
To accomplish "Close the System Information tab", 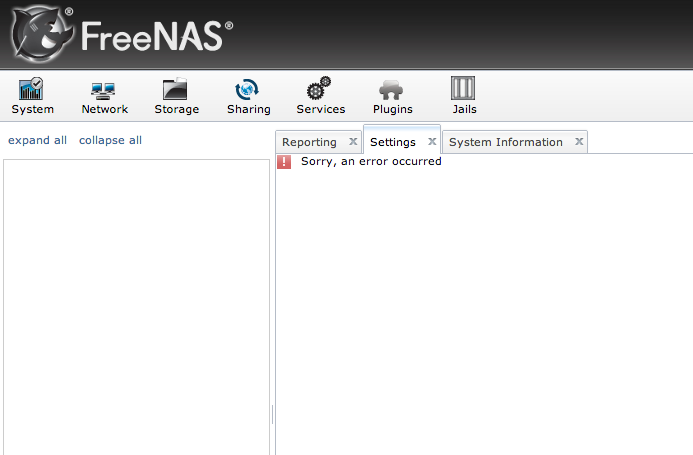I will point(579,141).
